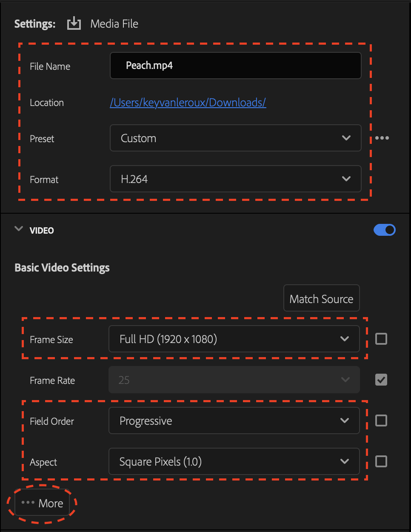Click the disabled Frame Rate value field
Viewport: 411px width, 532px height.
click(234, 380)
